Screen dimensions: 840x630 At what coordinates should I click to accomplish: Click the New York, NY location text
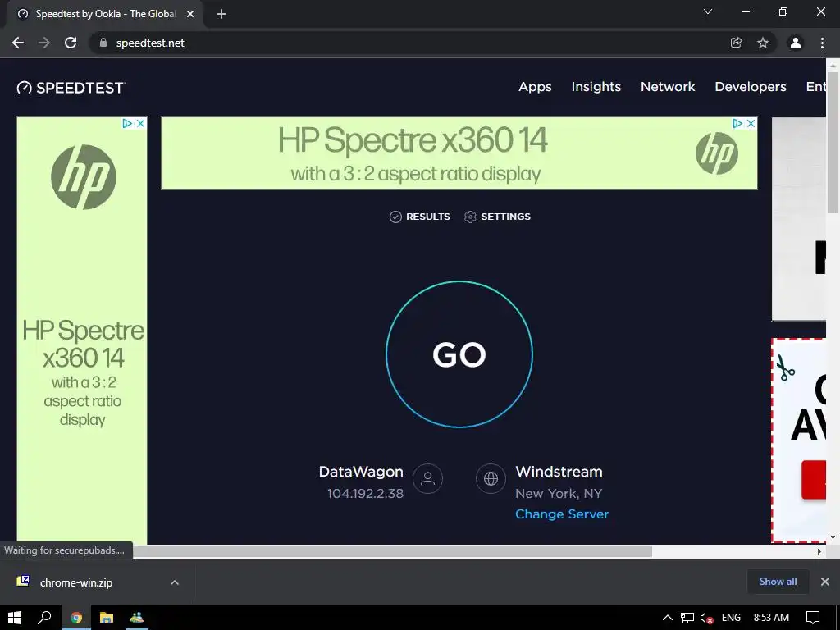coord(559,493)
